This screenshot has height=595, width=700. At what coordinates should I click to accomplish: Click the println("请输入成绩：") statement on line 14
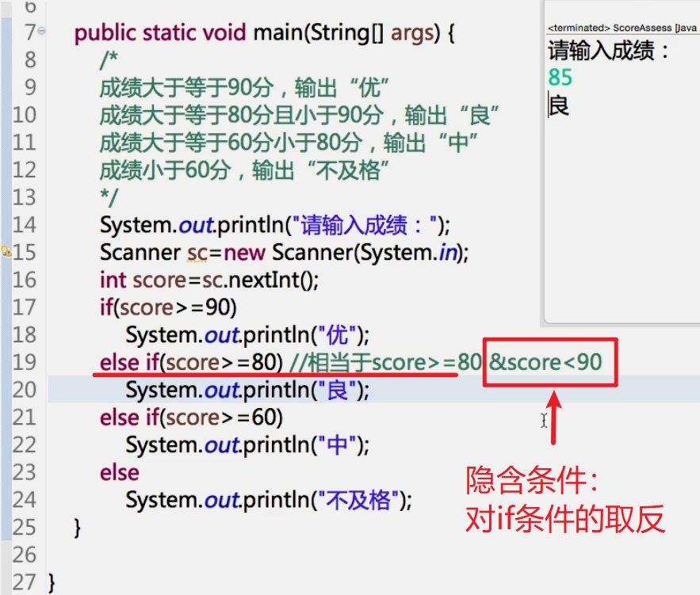click(275, 225)
